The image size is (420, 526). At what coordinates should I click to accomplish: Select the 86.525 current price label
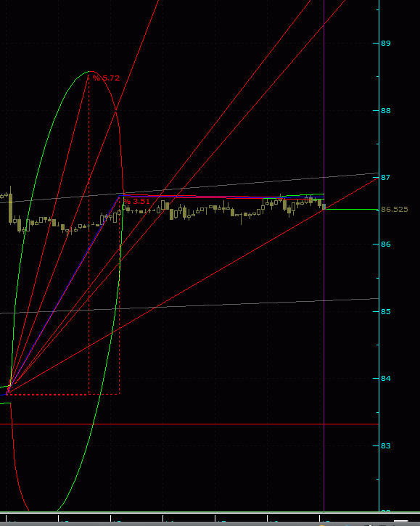click(x=395, y=210)
